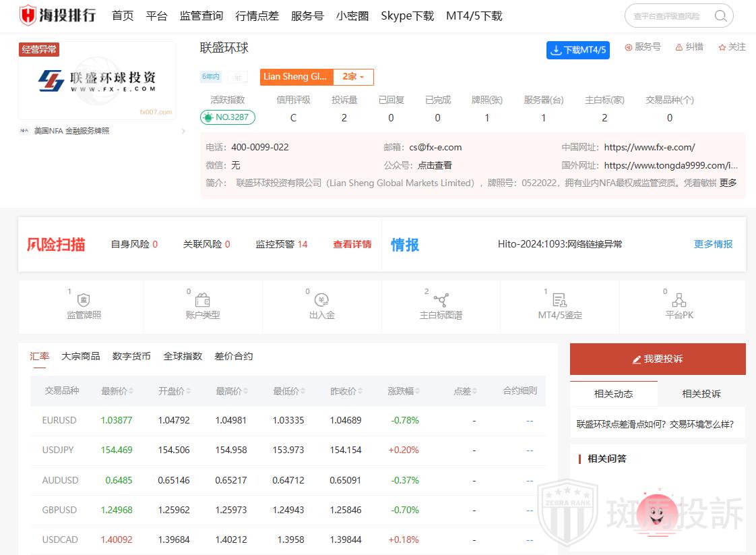The height and width of the screenshot is (555, 756).
Task: Open the 主白标图谱 graph icon
Action: tap(441, 301)
